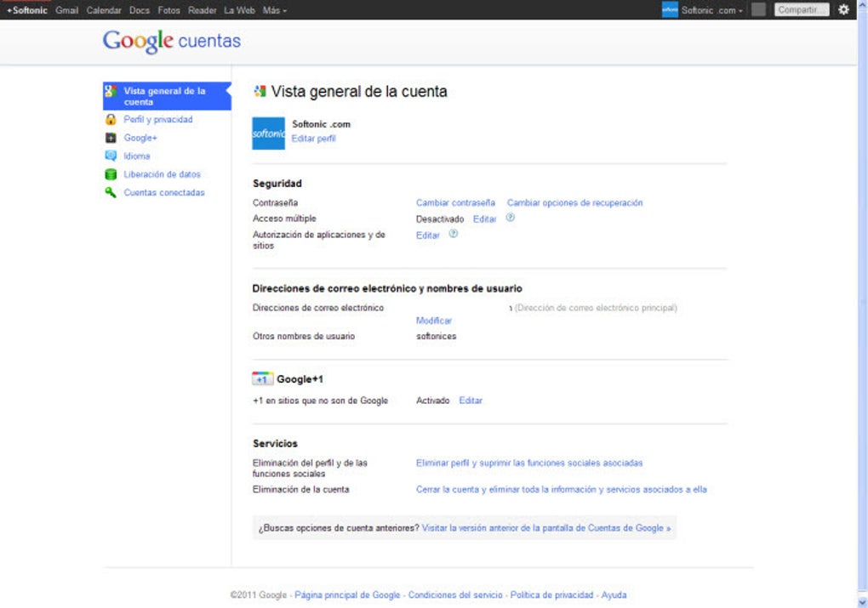Image resolution: width=868 pixels, height=608 pixels.
Task: Click the Modificar link for email addresses
Action: tap(434, 321)
